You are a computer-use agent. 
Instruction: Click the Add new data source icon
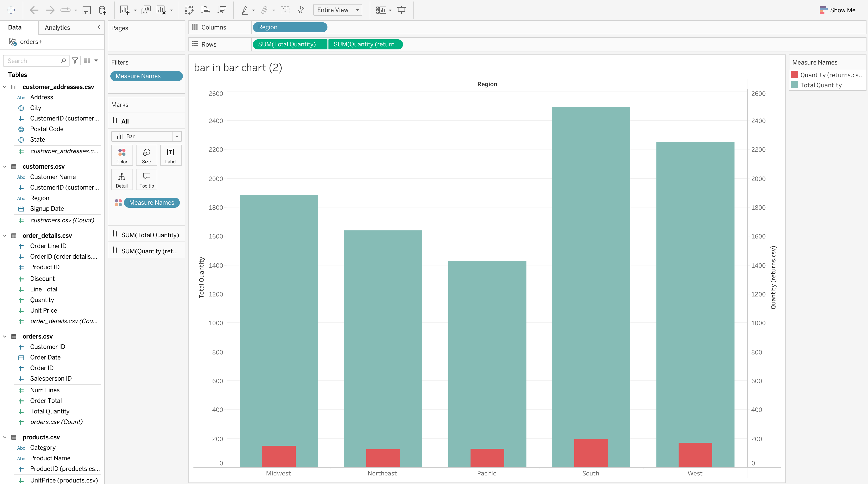[103, 10]
